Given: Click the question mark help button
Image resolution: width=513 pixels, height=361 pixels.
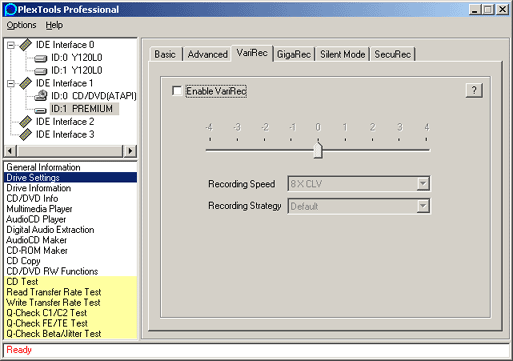Looking at the screenshot, I should pos(474,90).
